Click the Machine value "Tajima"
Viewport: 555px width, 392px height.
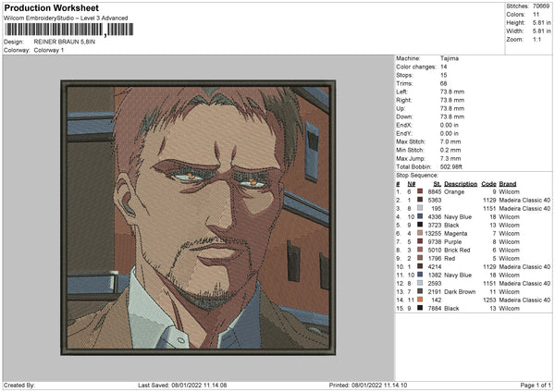(450, 58)
